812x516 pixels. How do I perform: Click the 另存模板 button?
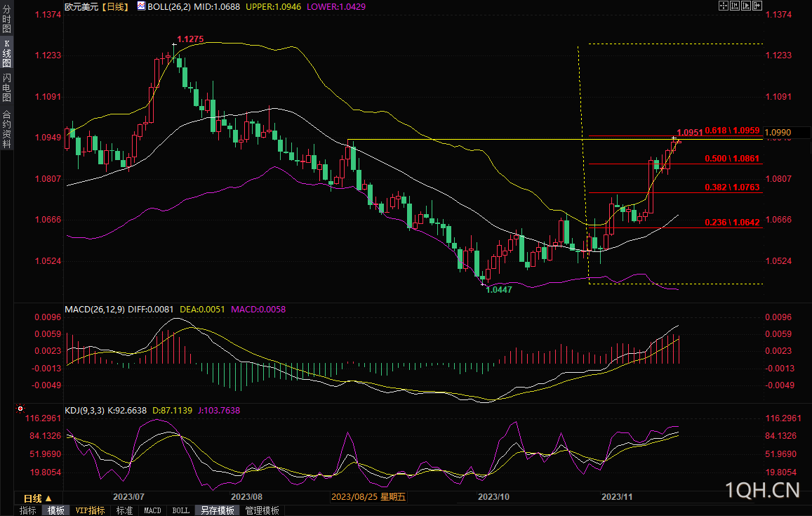[217, 510]
